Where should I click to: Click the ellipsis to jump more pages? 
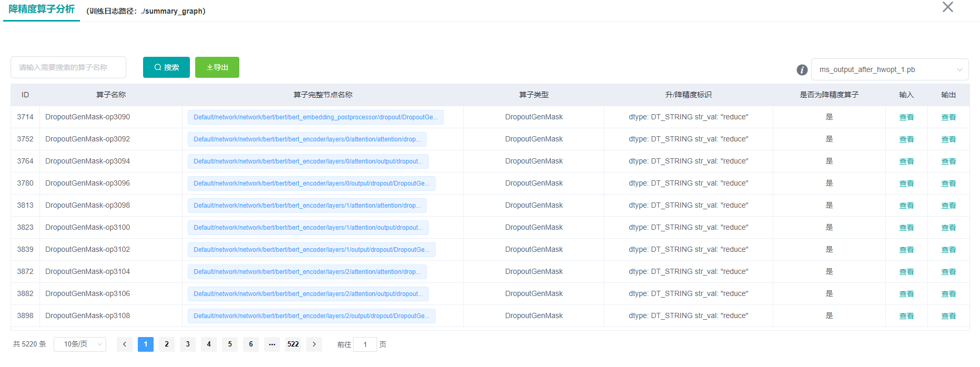(272, 344)
